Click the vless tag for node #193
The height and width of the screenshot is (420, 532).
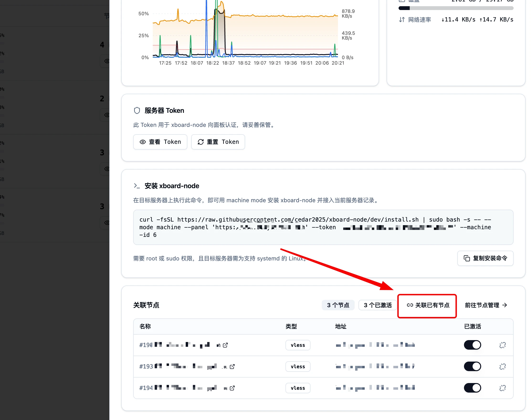pos(298,366)
